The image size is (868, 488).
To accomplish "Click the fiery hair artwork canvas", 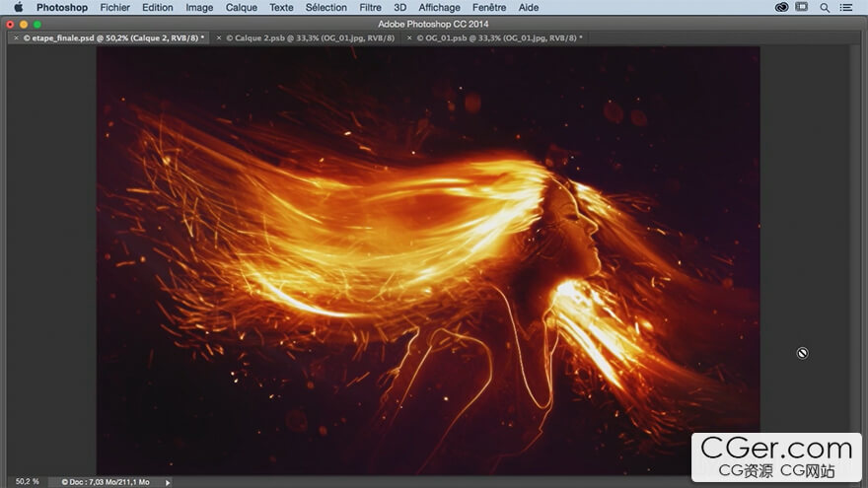I will [428, 260].
